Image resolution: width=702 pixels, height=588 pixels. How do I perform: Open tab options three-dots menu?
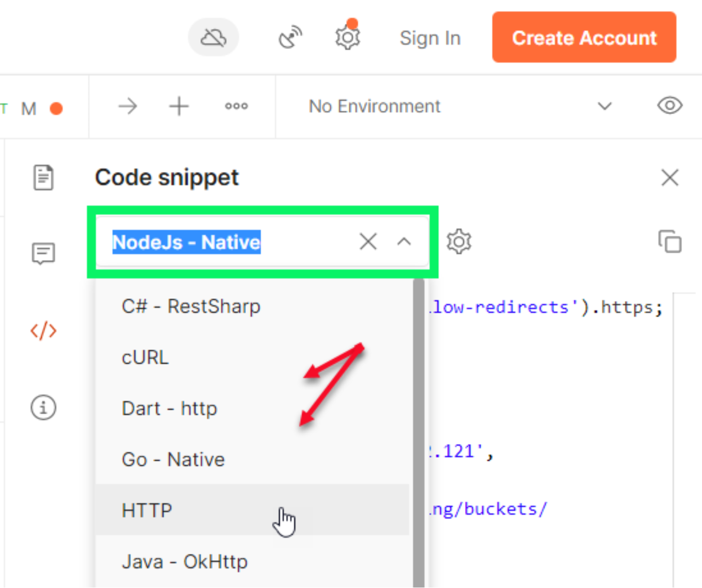tap(236, 106)
